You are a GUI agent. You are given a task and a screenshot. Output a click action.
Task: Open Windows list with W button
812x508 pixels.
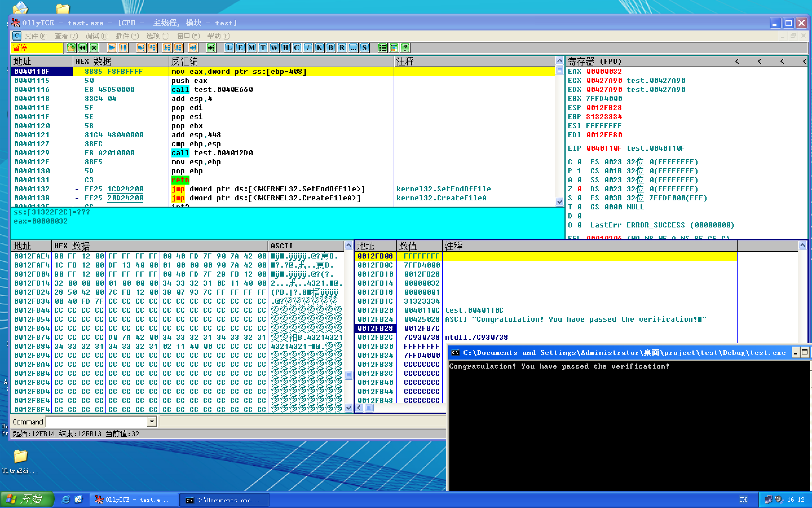pos(274,48)
